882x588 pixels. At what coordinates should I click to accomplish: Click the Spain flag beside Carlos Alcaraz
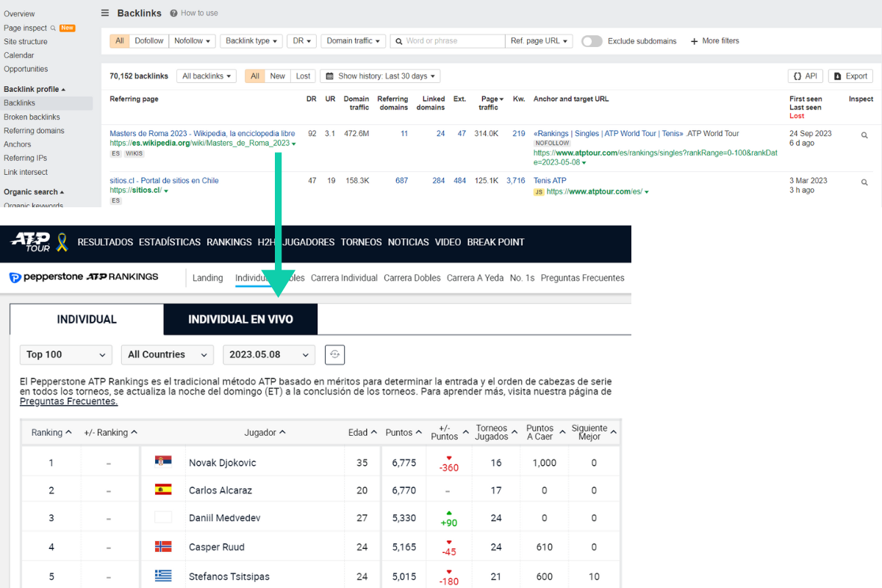pyautogui.click(x=162, y=489)
